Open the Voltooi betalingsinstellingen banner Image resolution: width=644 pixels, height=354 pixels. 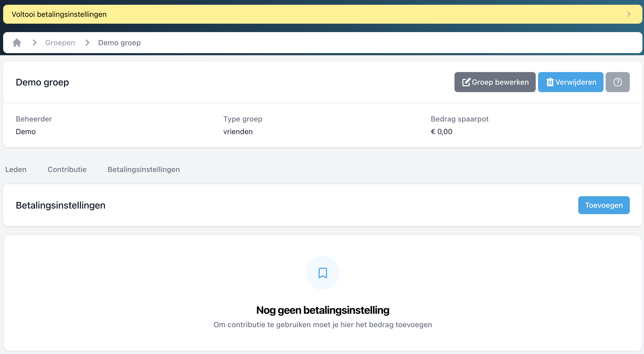[59, 14]
